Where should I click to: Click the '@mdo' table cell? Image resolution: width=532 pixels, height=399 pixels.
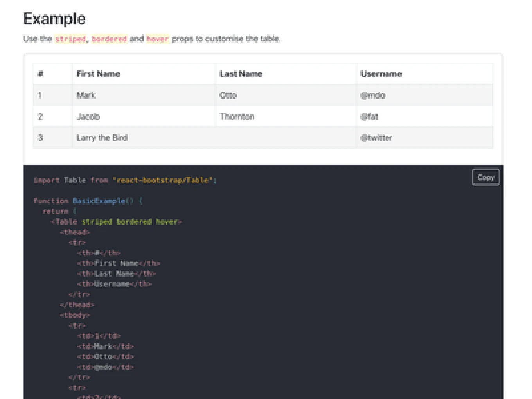point(425,95)
